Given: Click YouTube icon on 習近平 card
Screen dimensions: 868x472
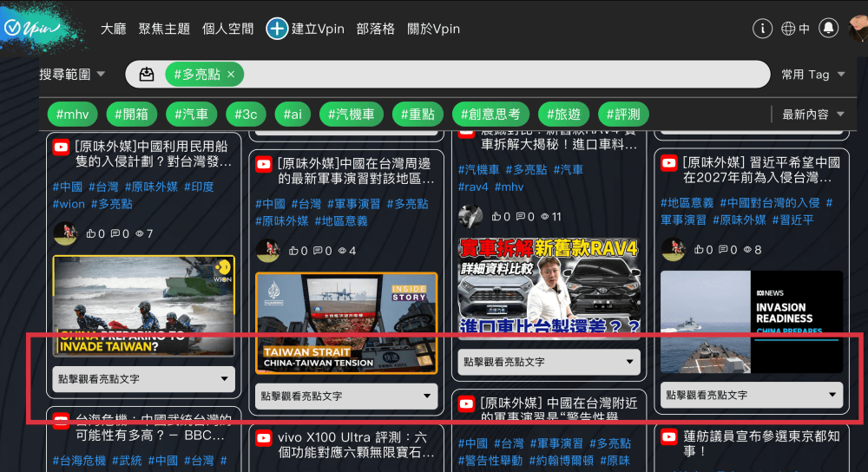Looking at the screenshot, I should [668, 163].
